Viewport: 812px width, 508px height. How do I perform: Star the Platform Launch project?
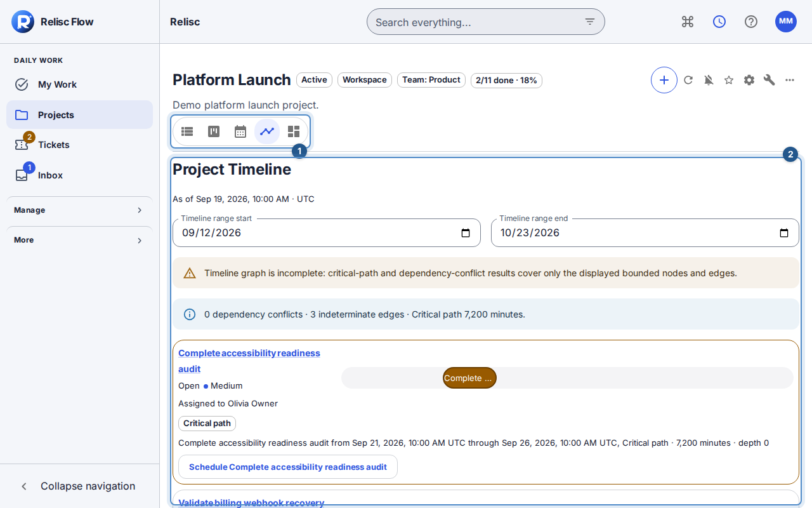pyautogui.click(x=729, y=80)
